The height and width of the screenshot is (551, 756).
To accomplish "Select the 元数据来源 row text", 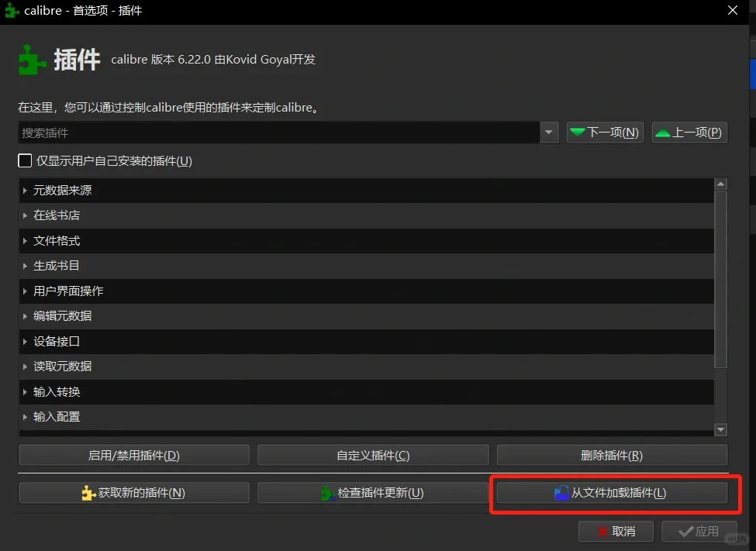I will (x=62, y=191).
